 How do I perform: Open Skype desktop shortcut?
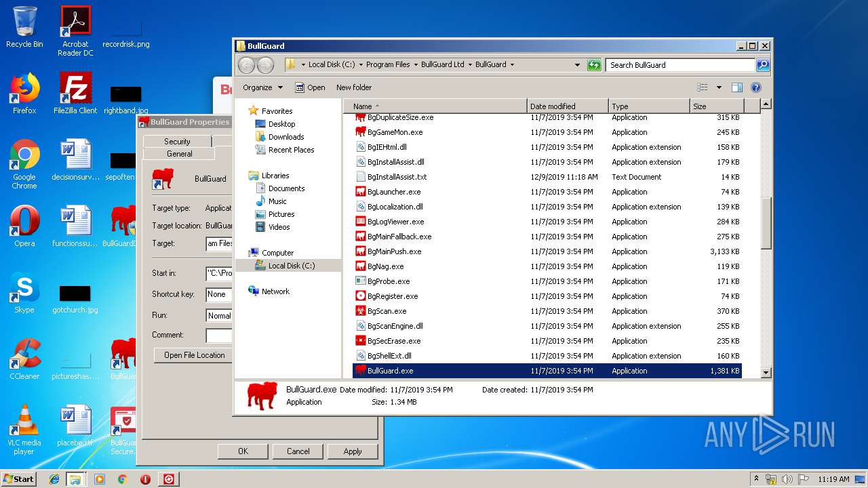point(24,293)
